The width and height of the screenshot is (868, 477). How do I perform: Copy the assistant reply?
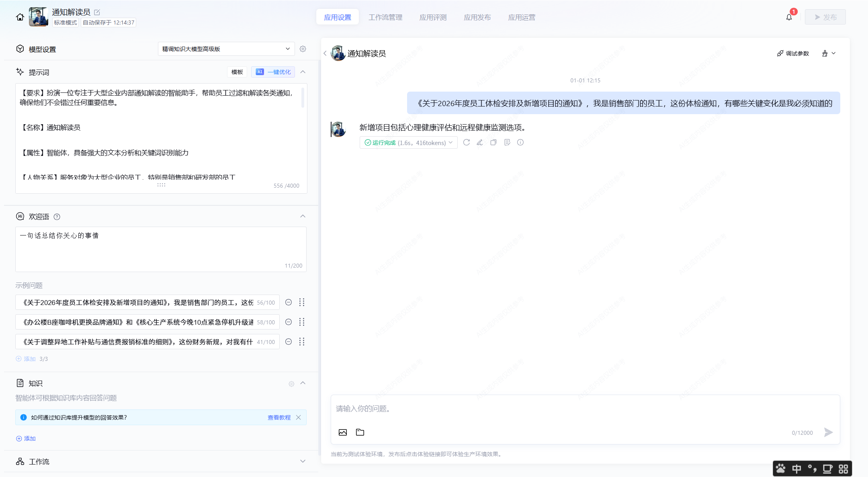click(x=493, y=142)
